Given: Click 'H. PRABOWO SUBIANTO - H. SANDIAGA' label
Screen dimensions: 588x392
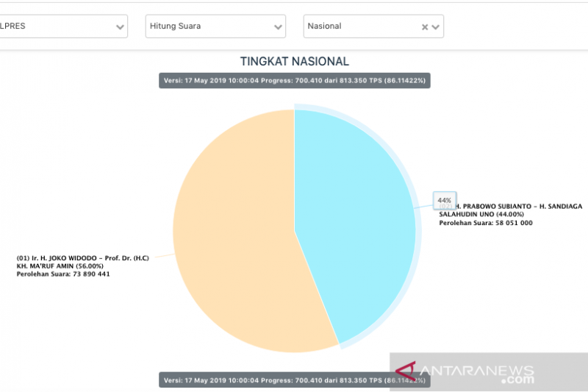Looking at the screenshot, I should (519, 207).
